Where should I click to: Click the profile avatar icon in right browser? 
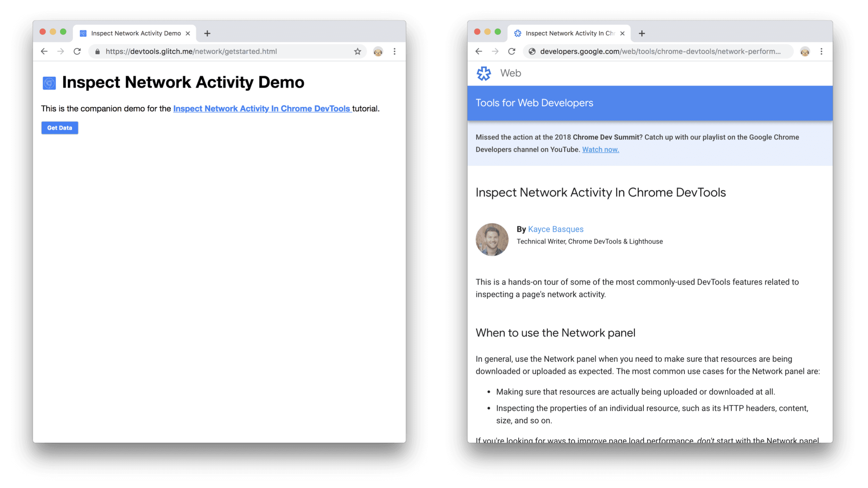[x=806, y=51]
